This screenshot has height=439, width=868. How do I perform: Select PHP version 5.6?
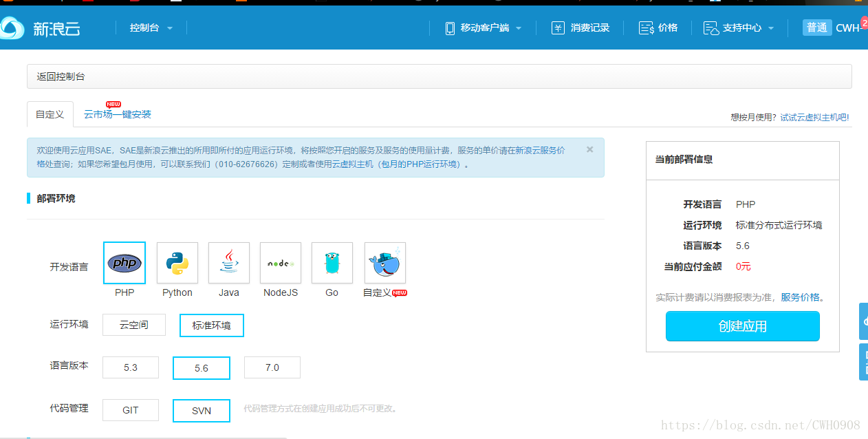click(x=202, y=368)
